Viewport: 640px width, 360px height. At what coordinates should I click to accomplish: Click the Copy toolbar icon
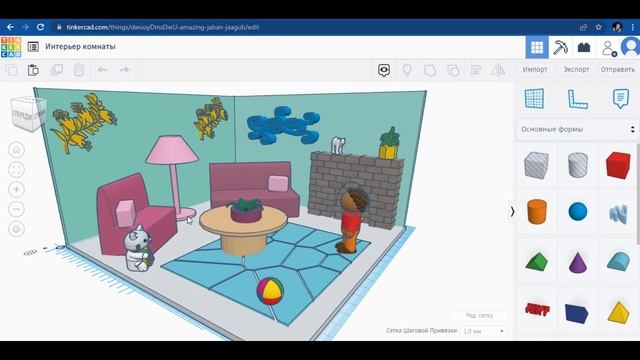11,70
